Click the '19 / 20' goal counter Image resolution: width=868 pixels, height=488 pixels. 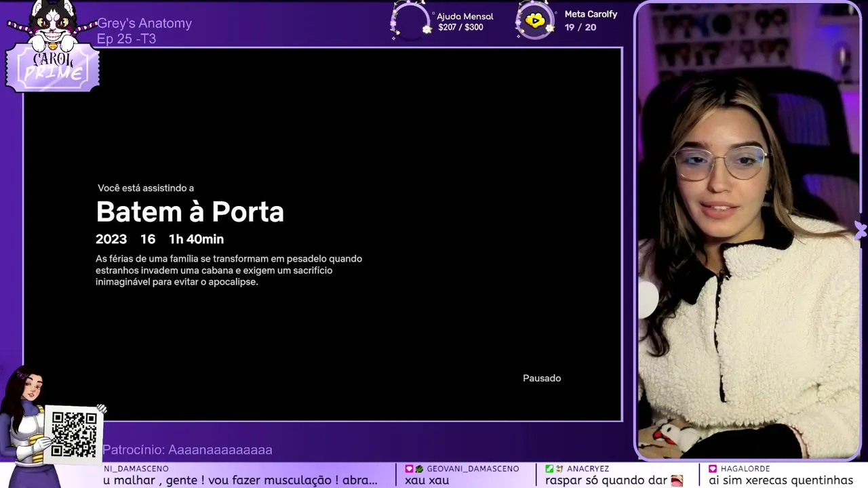click(580, 28)
